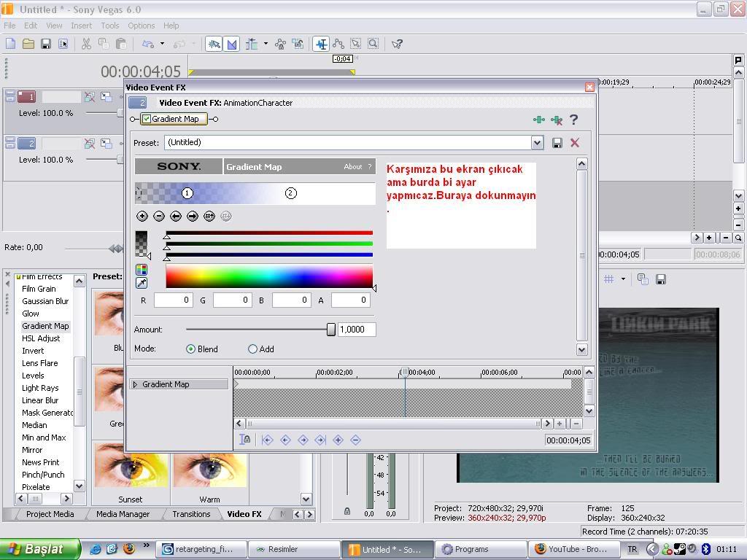Click the rainbow color spectrum bar
Viewport: 747px width, 560px height.
(x=269, y=276)
